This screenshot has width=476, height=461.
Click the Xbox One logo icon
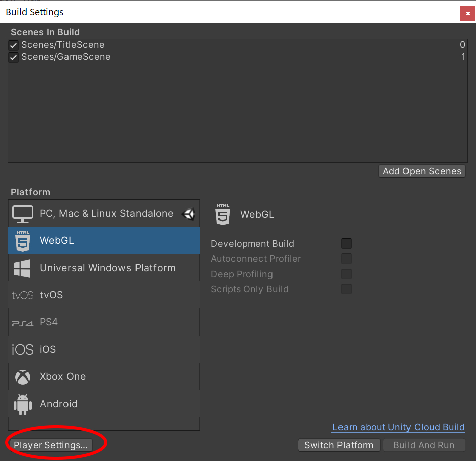pyautogui.click(x=23, y=377)
